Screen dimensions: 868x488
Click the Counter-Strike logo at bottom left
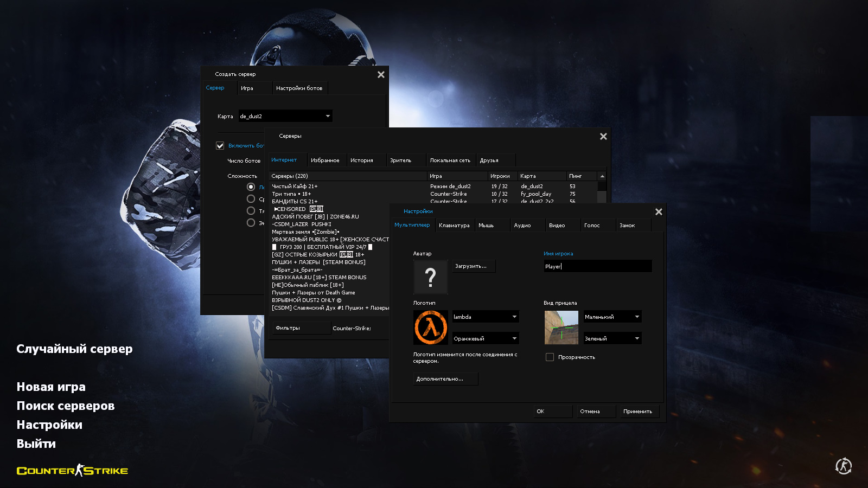click(72, 471)
